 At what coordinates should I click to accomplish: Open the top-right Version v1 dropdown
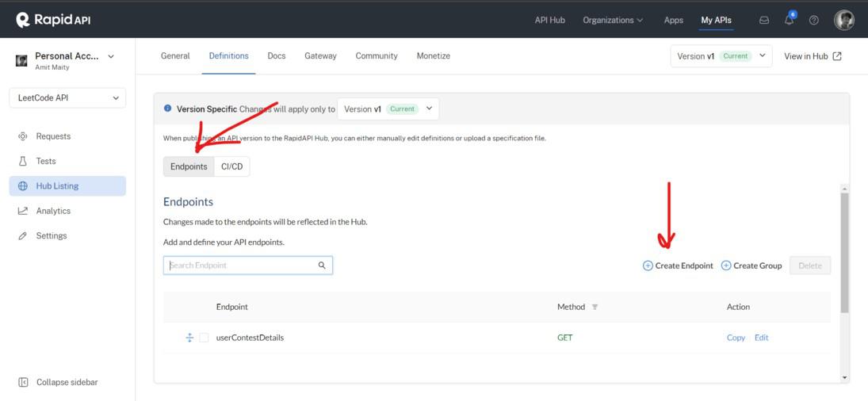pos(721,55)
